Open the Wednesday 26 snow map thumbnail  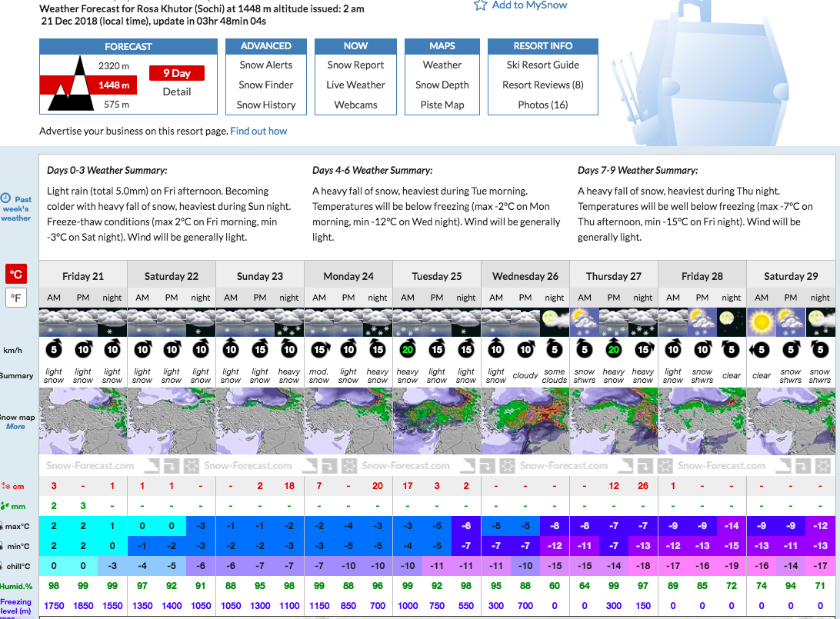[x=525, y=421]
